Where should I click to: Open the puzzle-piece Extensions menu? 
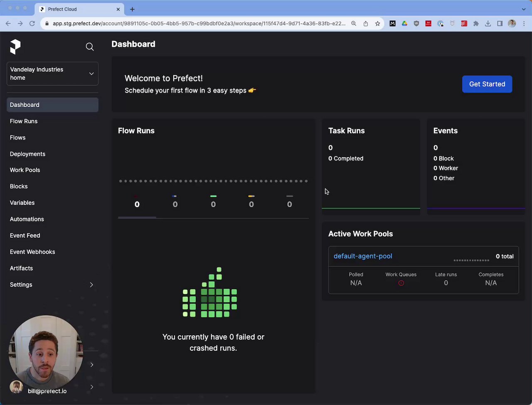[x=476, y=24]
